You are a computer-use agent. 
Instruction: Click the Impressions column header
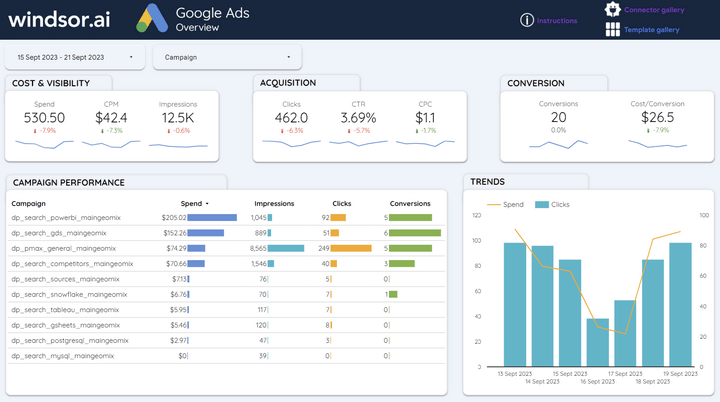click(274, 204)
